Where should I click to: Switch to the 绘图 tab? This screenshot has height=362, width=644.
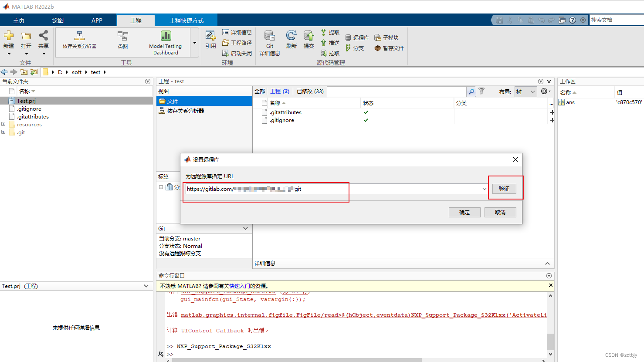pos(58,20)
